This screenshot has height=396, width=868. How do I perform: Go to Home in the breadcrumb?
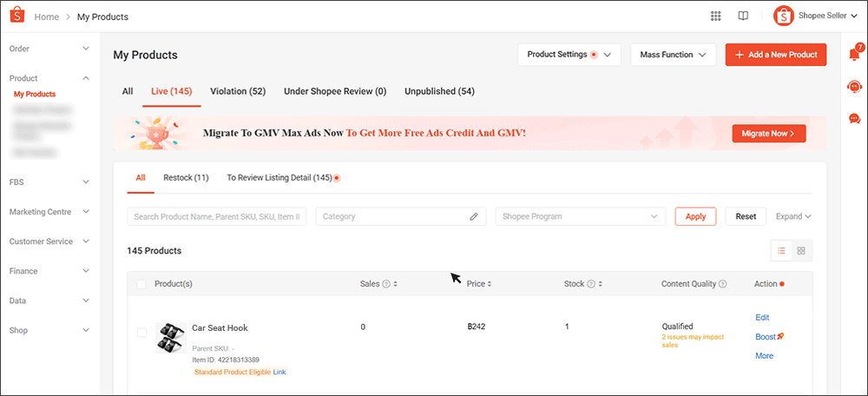(47, 16)
